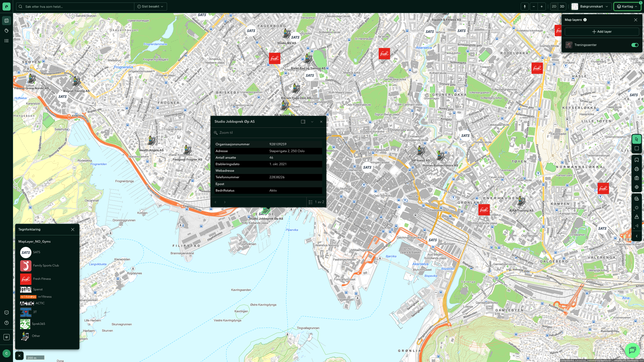
Task: Open feature list 1 av 2
Action: pyautogui.click(x=316, y=202)
